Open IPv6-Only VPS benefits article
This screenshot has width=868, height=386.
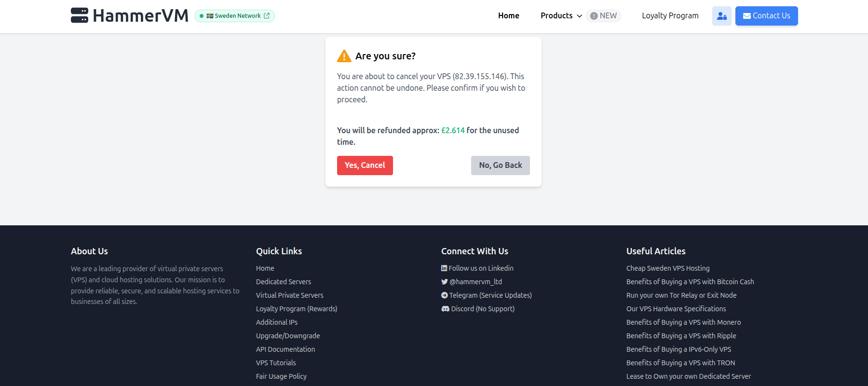pyautogui.click(x=678, y=349)
